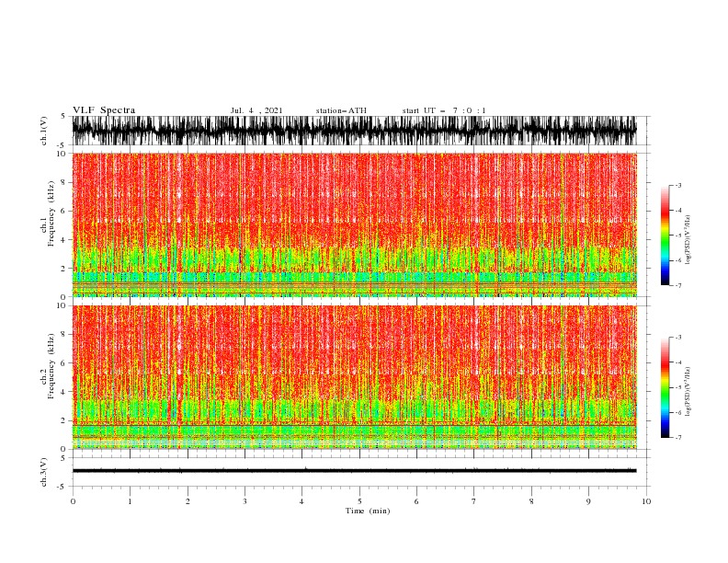Click the "2" kHz tick on ch.2 frequency axis

[65, 420]
